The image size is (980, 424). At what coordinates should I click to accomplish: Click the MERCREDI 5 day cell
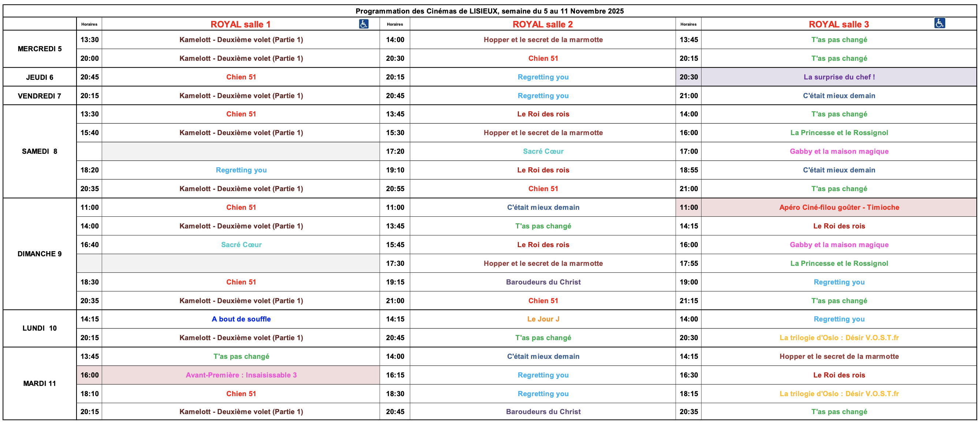coord(40,49)
